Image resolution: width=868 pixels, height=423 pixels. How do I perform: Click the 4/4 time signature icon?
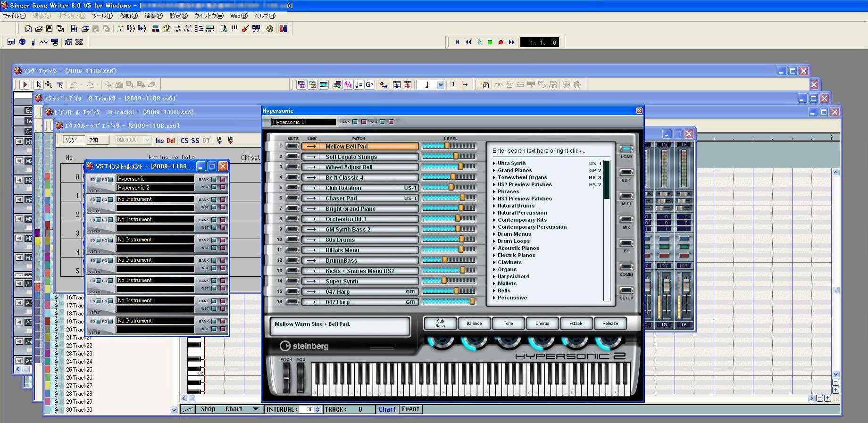[x=348, y=84]
